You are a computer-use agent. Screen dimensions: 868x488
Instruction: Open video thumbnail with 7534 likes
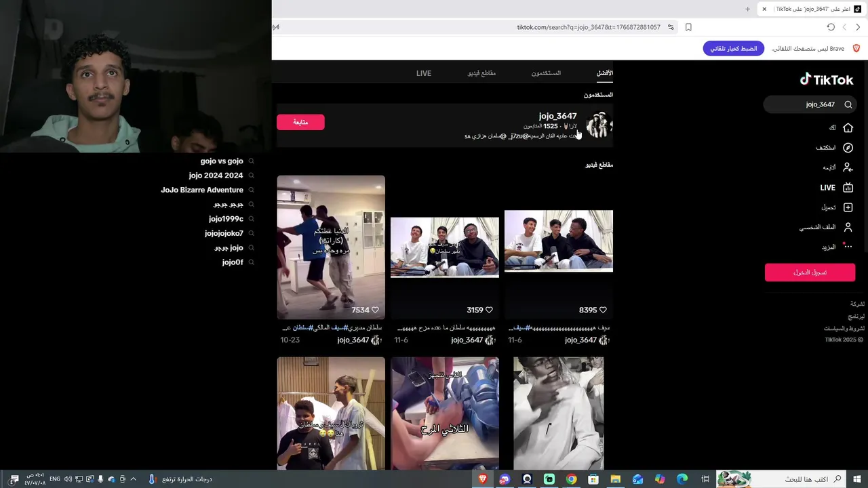(x=331, y=247)
